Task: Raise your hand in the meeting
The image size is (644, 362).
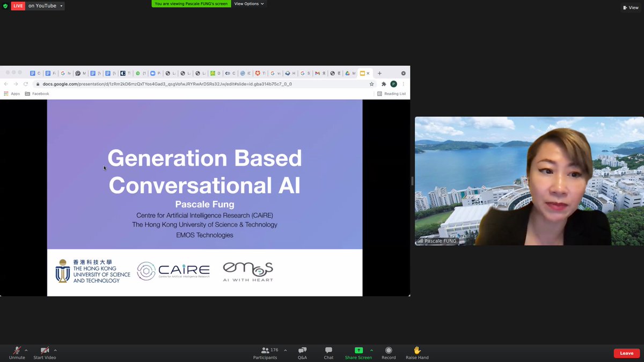Action: [416, 353]
